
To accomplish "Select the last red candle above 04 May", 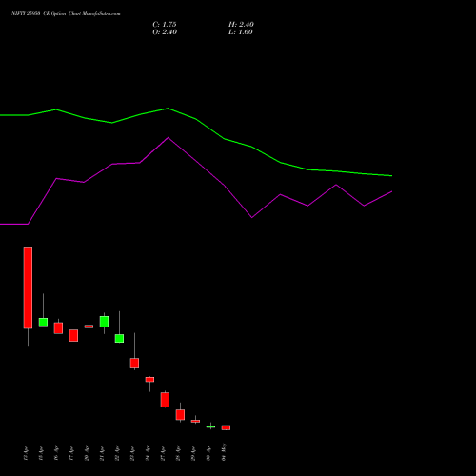I will coord(226,427).
